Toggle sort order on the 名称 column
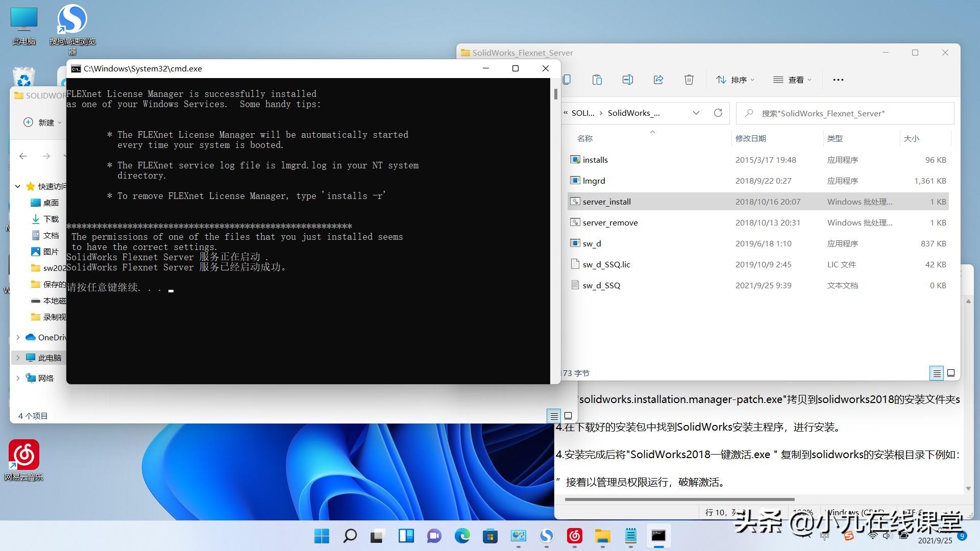This screenshot has height=551, width=980. (x=585, y=138)
